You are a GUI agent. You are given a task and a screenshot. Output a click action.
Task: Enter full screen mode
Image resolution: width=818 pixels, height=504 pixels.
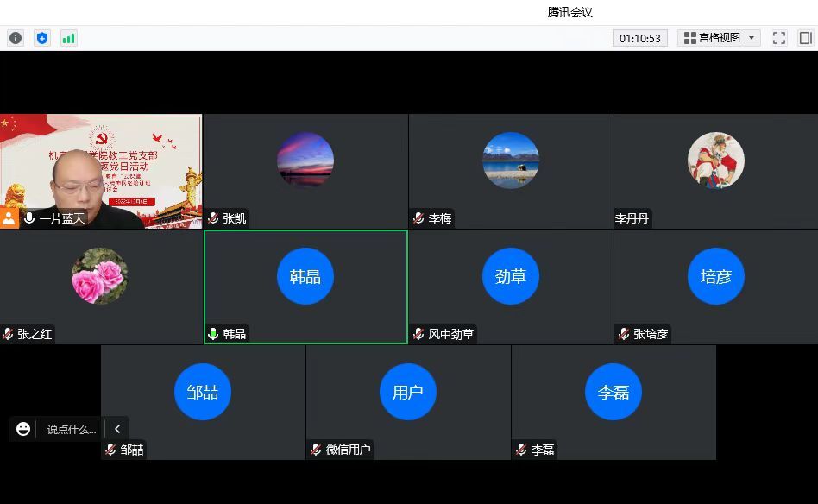point(779,38)
